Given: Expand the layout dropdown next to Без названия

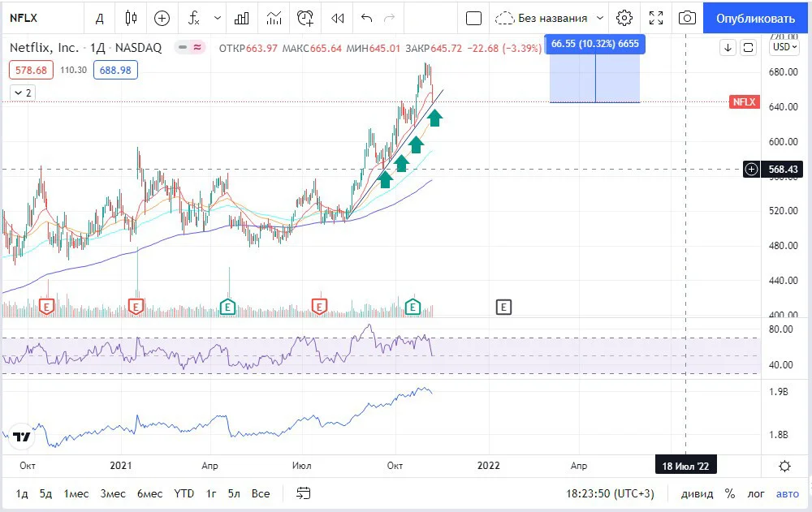Looking at the screenshot, I should point(600,19).
